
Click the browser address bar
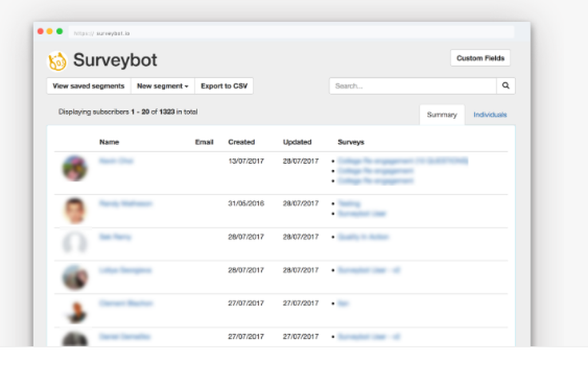click(291, 33)
